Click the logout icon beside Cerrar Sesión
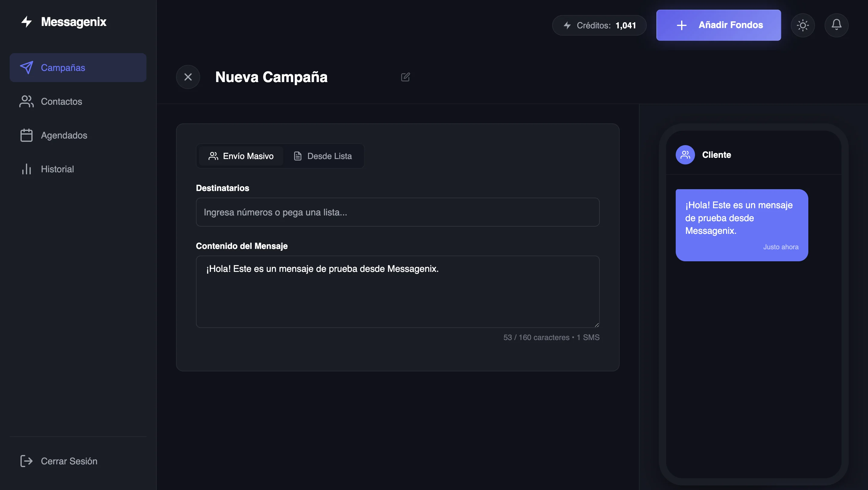The height and width of the screenshot is (490, 868). coord(26,461)
